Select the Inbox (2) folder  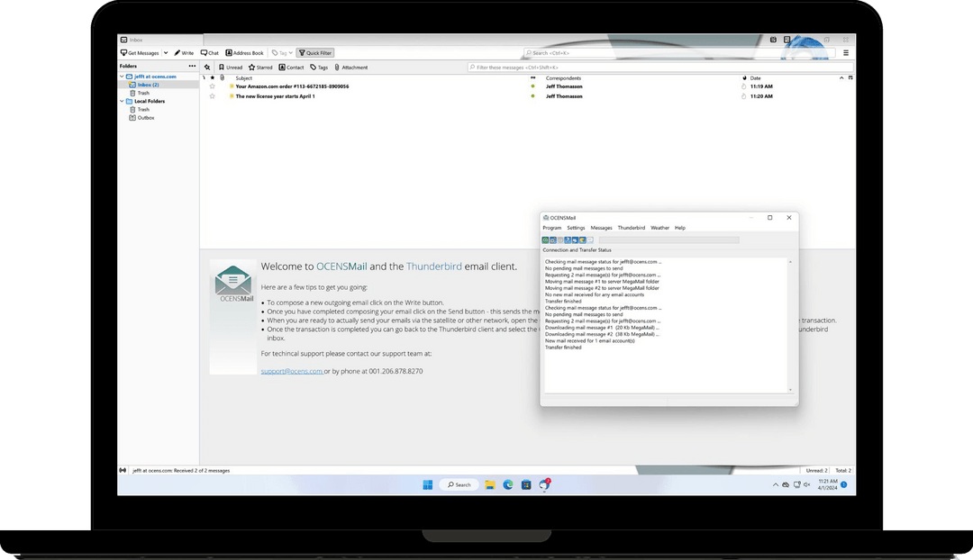coord(148,85)
